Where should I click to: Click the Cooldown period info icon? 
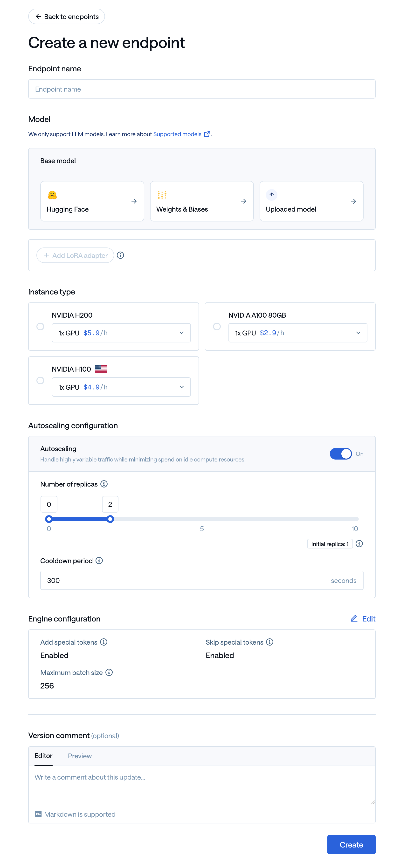tap(99, 560)
